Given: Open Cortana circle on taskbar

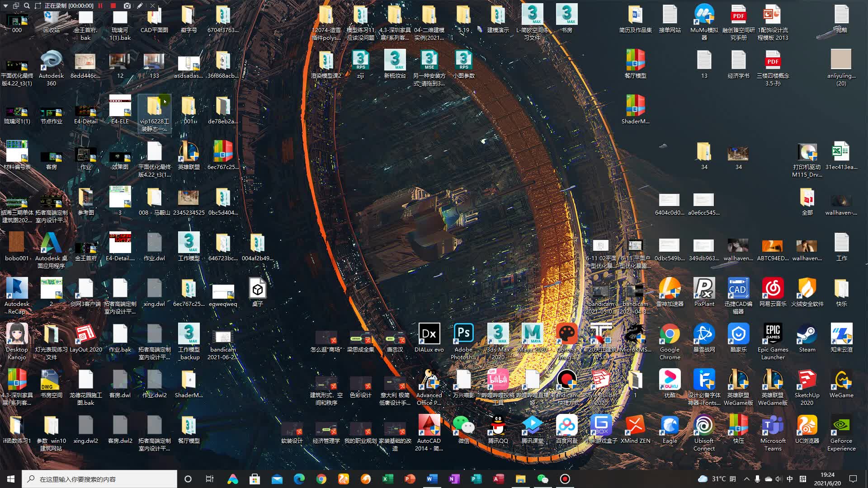Looking at the screenshot, I should point(188,479).
